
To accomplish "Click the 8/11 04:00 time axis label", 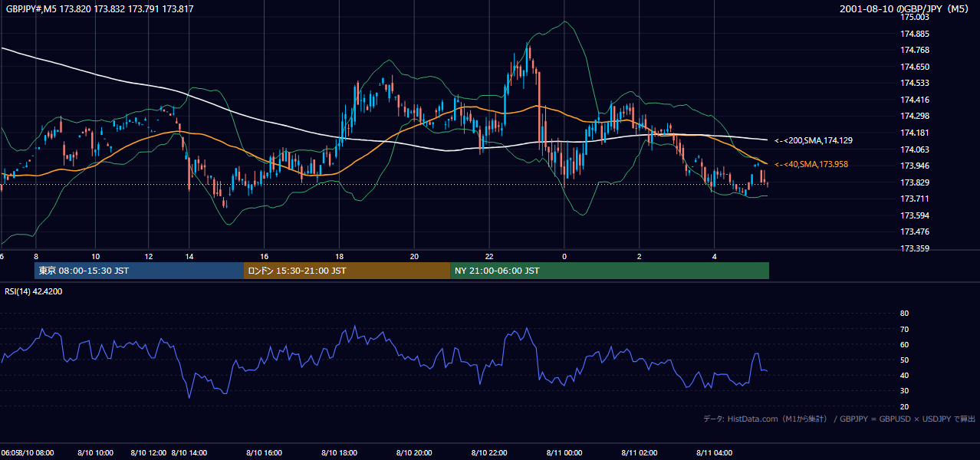I will coord(715,453).
